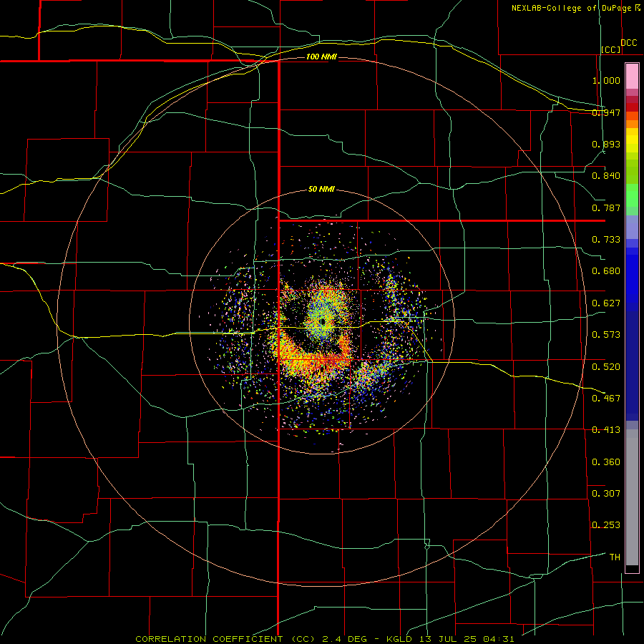Click the 0.307 scale value
The height and width of the screenshot is (644, 644).
click(606, 494)
